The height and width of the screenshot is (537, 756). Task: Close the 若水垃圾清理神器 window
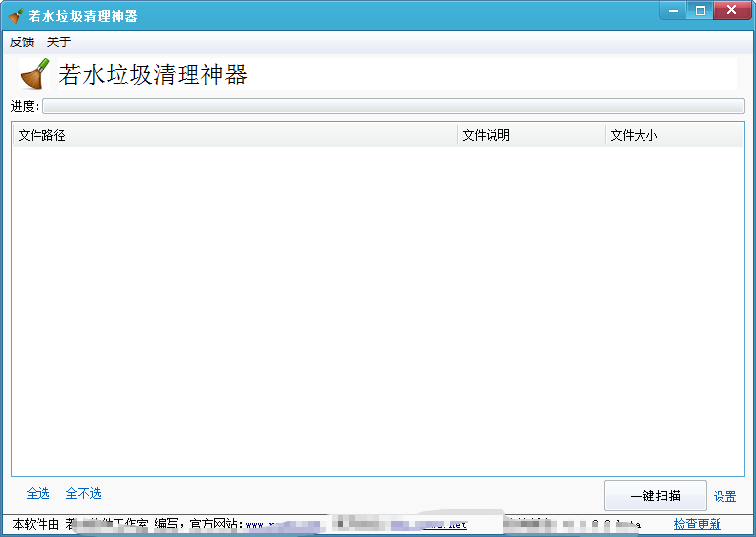731,10
